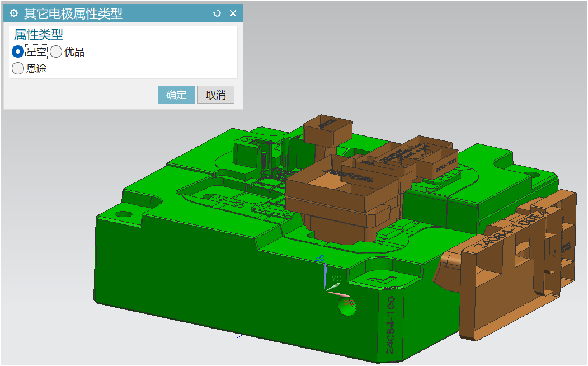Click the reset arrow icon in dialog header
The height and width of the screenshot is (366, 588).
click(217, 13)
